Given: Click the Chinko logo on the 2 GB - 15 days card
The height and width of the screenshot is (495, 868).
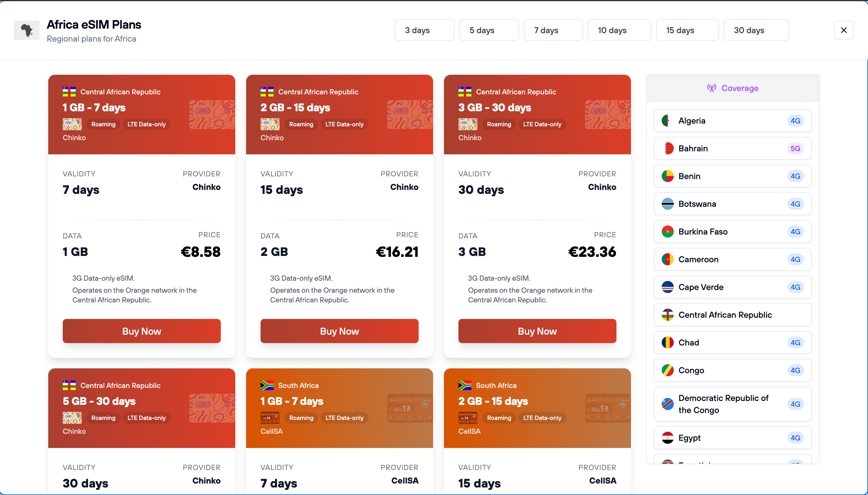Looking at the screenshot, I should pos(271,124).
